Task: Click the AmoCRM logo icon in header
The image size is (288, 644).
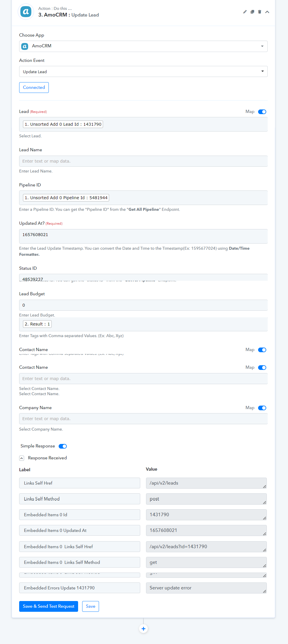Action: tap(26, 12)
